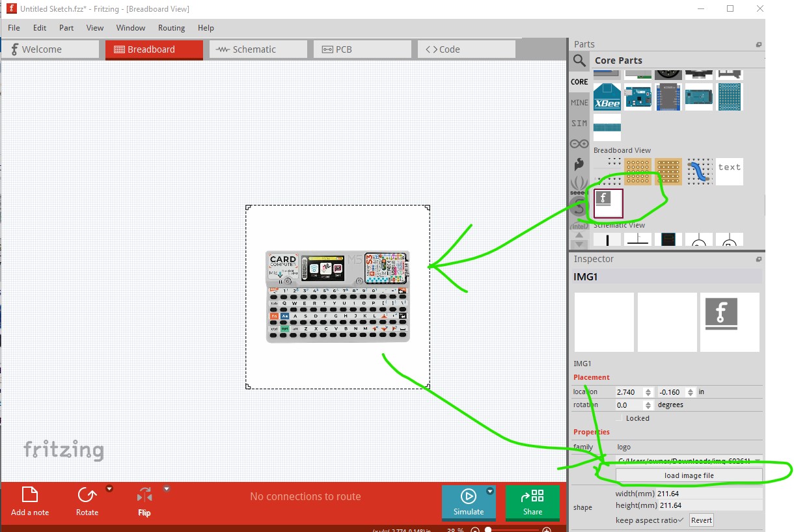
Task: Click the Add a note icon
Action: click(30, 496)
